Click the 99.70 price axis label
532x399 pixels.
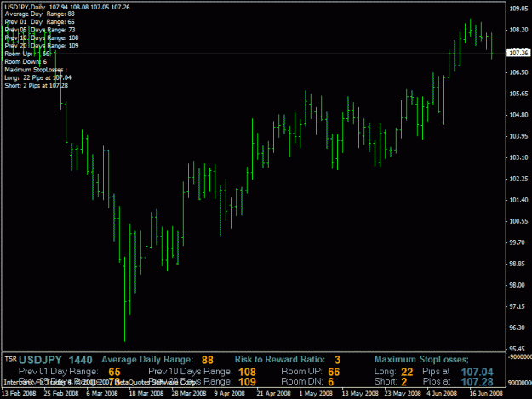coord(518,242)
